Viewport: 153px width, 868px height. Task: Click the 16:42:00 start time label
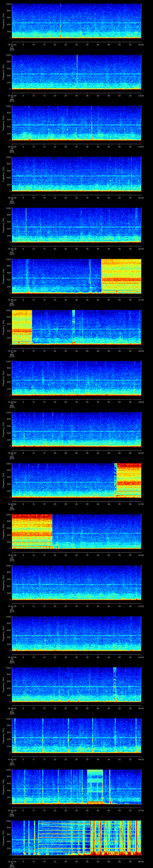[12, 606]
